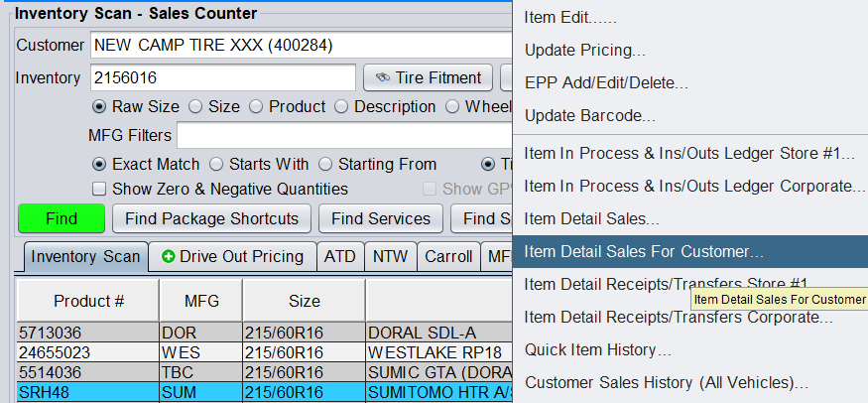
Task: Enable Show Zero & Negative Quantities
Action: point(99,189)
